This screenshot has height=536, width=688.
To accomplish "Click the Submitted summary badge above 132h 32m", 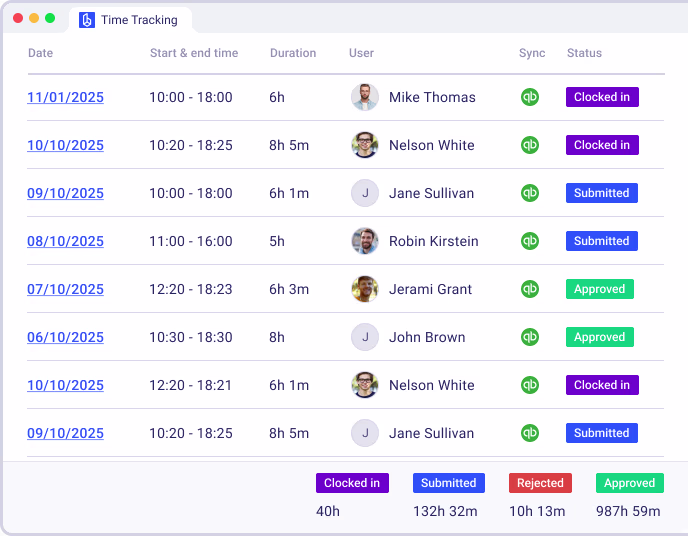I will [448, 483].
